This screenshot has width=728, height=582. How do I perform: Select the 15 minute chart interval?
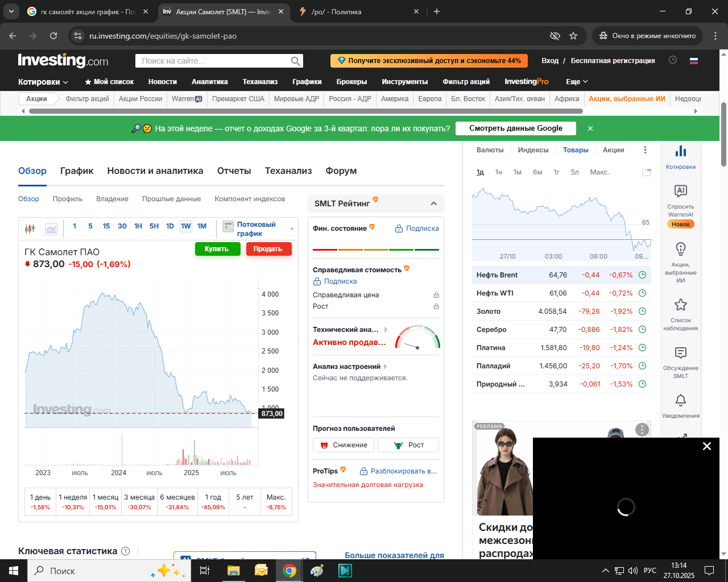click(x=106, y=226)
